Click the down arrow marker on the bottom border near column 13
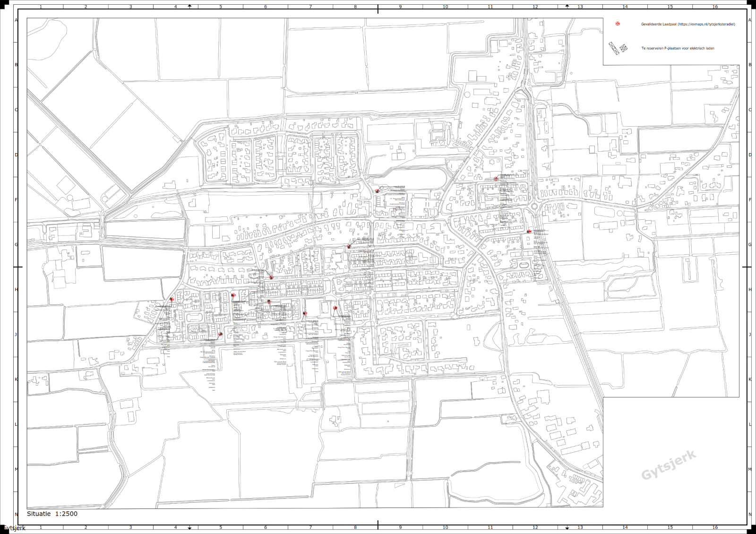The height and width of the screenshot is (534, 756). point(567,528)
